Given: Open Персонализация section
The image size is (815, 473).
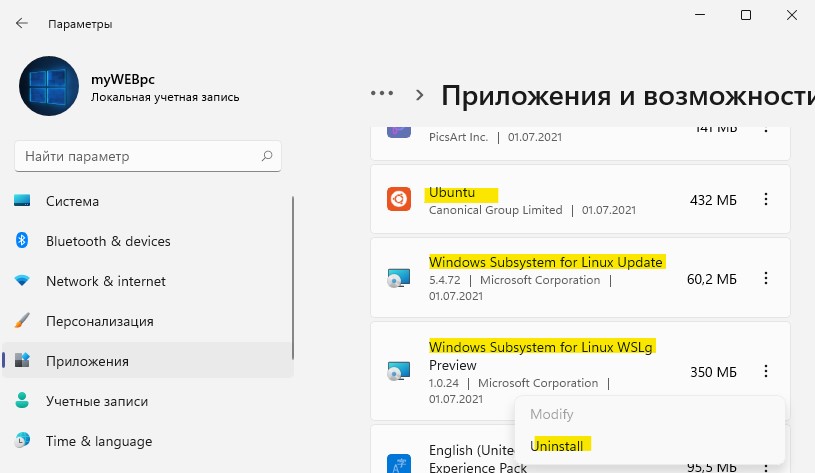Looking at the screenshot, I should [148, 321].
